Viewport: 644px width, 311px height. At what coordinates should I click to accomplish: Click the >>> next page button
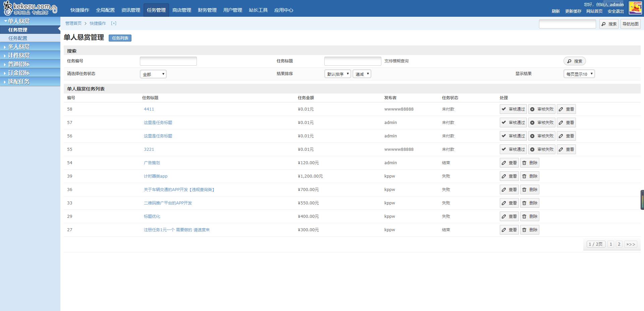pos(631,244)
